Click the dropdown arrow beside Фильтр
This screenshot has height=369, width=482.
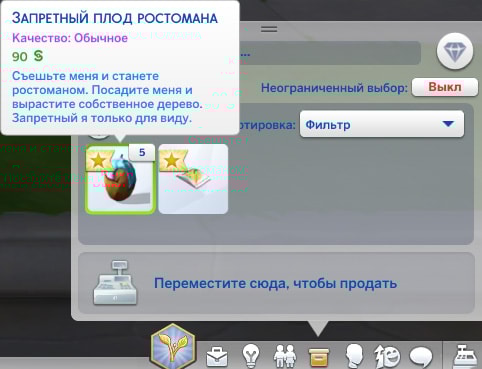[448, 124]
